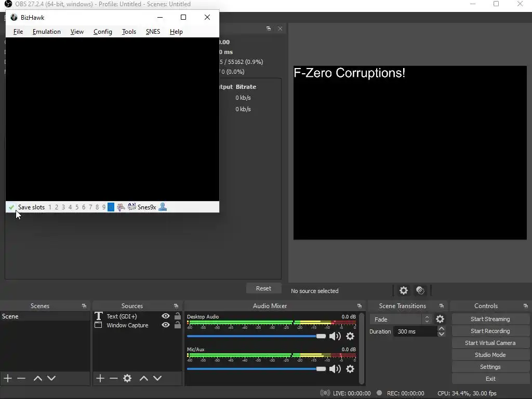
Task: Select save slot 3 in BizHawk
Action: click(63, 207)
